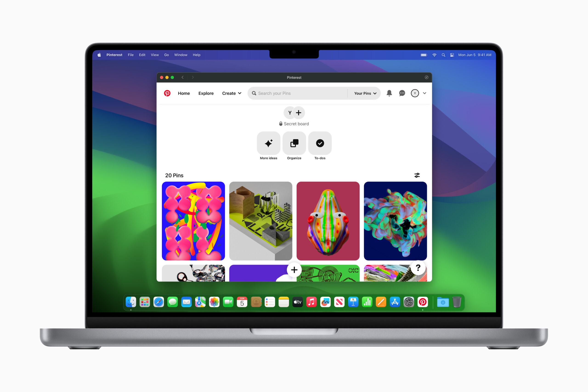Click the Pinterest logo icon in navbar
The height and width of the screenshot is (392, 588).
168,93
